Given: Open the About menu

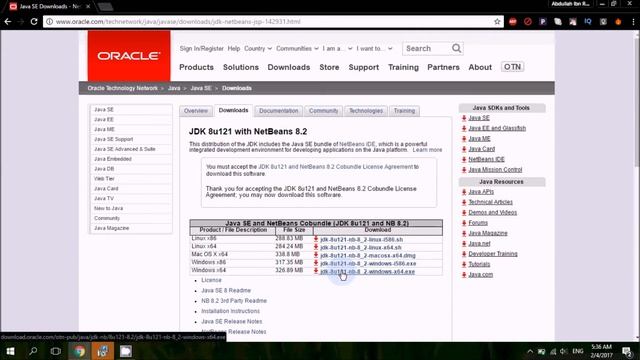Looking at the screenshot, I should pos(480,67).
